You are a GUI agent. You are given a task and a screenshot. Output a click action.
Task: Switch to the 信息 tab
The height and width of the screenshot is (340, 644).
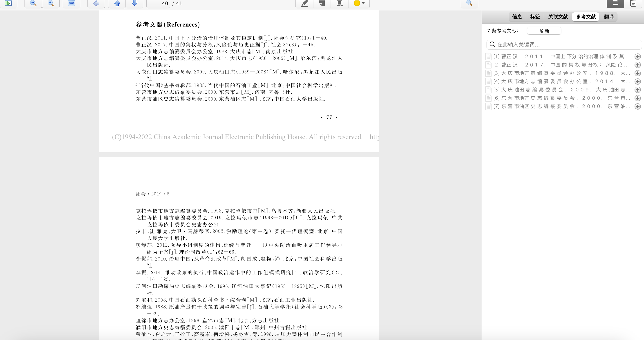click(x=517, y=16)
